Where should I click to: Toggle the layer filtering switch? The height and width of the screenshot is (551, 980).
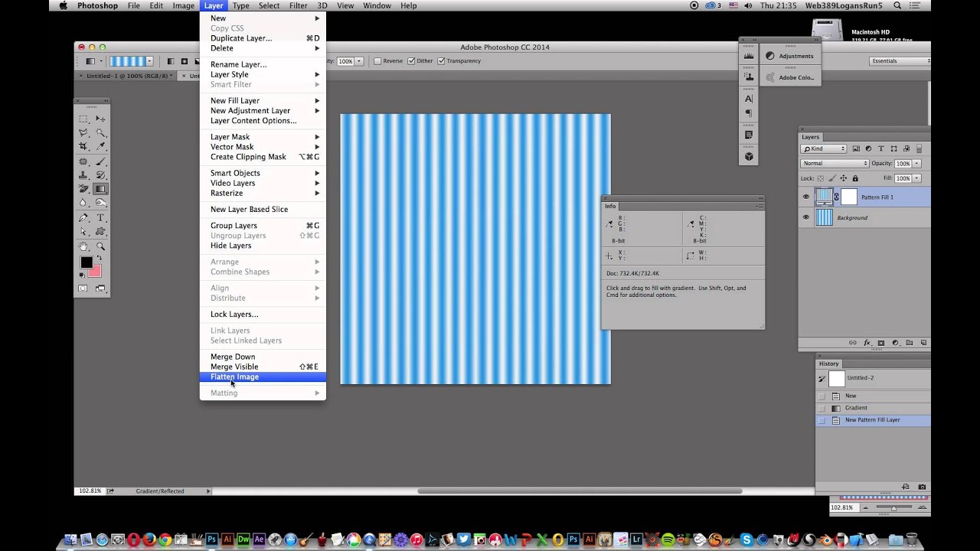[x=920, y=148]
